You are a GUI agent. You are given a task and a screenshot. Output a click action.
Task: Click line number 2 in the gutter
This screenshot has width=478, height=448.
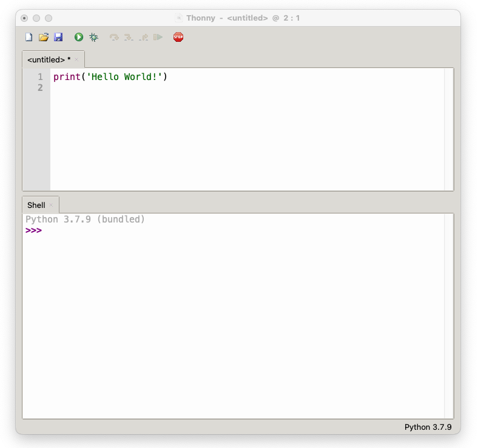tap(40, 88)
